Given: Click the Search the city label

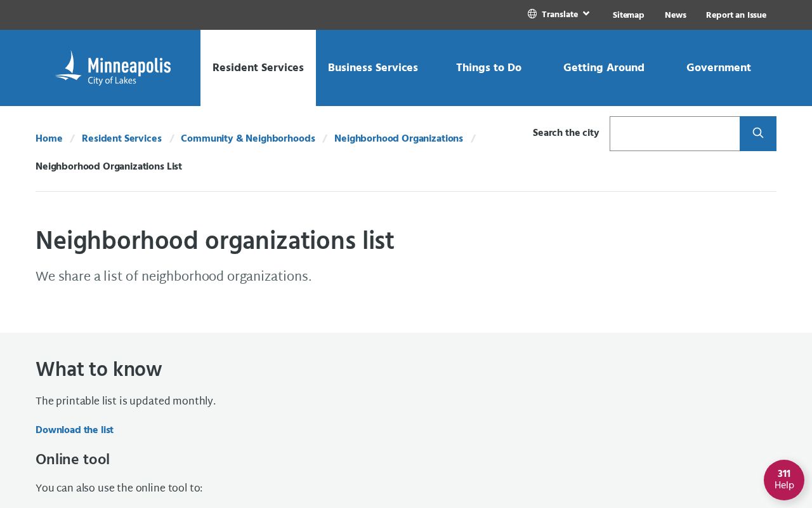Looking at the screenshot, I should pyautogui.click(x=566, y=133).
